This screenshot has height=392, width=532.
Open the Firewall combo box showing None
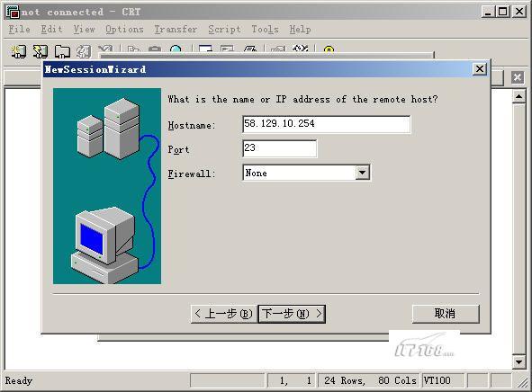(x=306, y=173)
